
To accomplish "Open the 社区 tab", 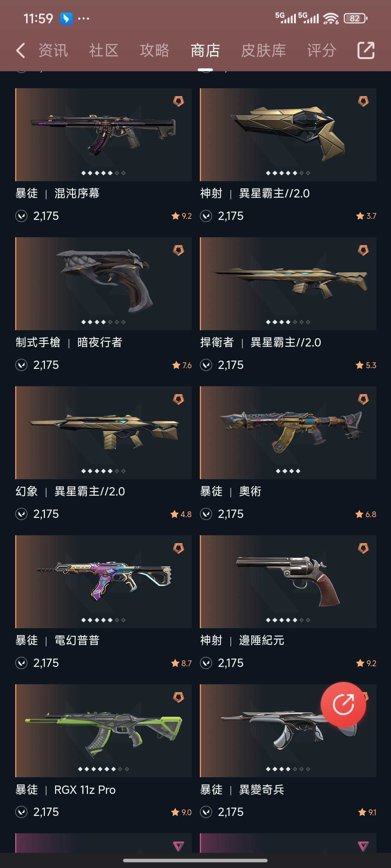I will (104, 50).
